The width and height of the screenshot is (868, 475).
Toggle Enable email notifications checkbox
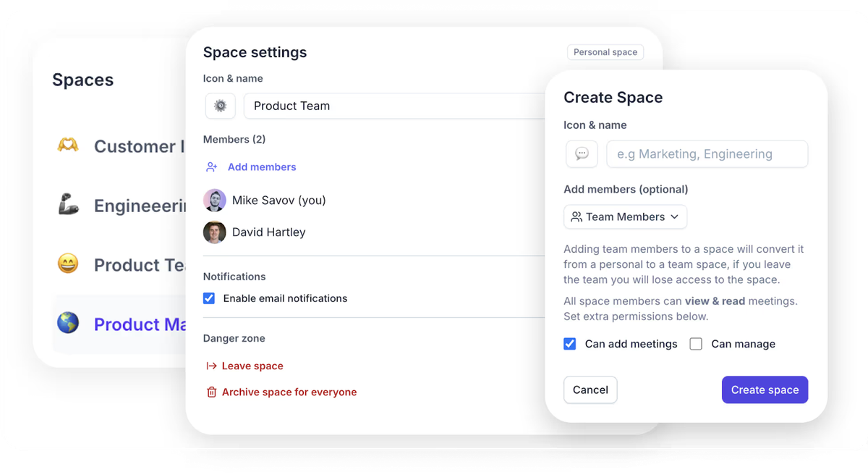click(209, 298)
